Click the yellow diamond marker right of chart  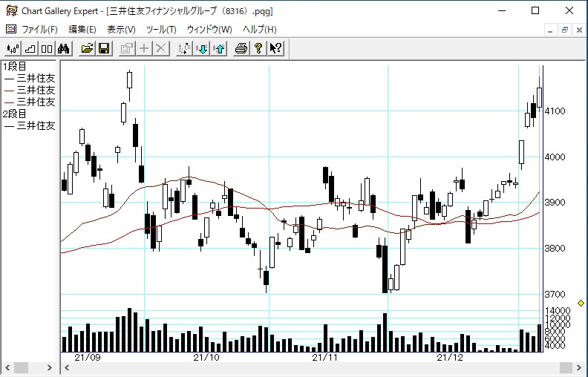point(581,303)
